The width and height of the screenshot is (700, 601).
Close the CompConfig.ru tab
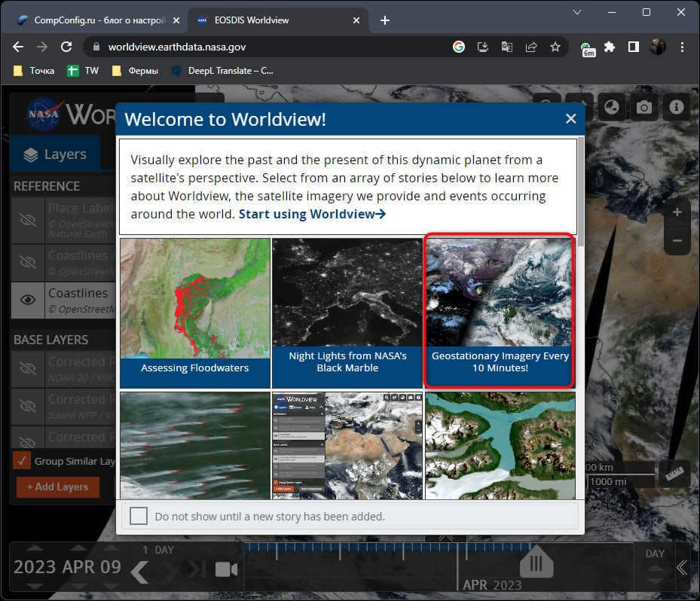176,20
